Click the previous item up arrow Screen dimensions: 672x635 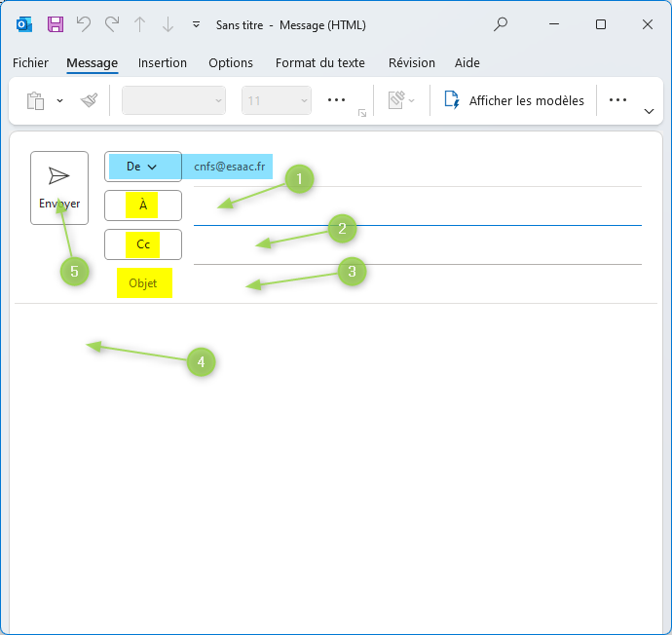click(x=140, y=24)
